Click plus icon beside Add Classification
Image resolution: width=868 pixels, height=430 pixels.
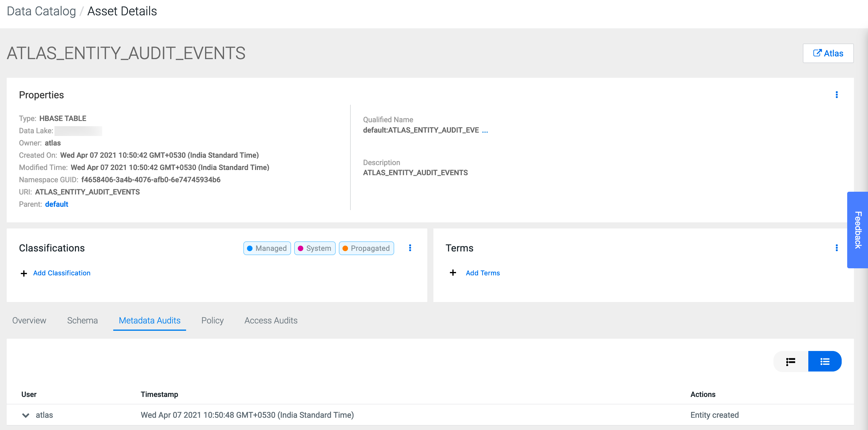tap(24, 273)
